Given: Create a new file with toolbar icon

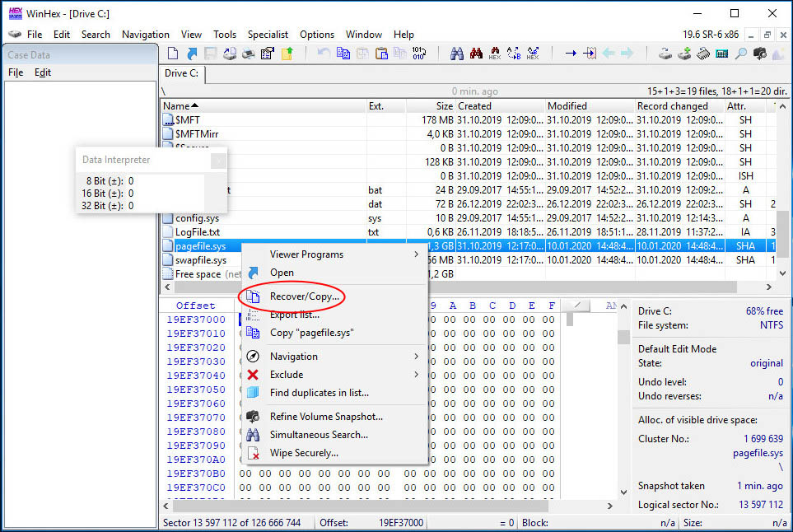Looking at the screenshot, I should 173,53.
